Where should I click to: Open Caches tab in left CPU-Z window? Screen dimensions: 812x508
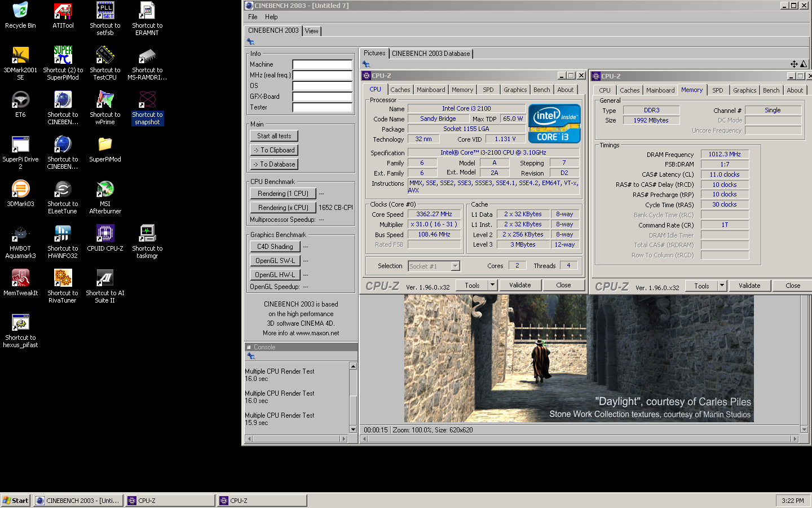coord(400,90)
